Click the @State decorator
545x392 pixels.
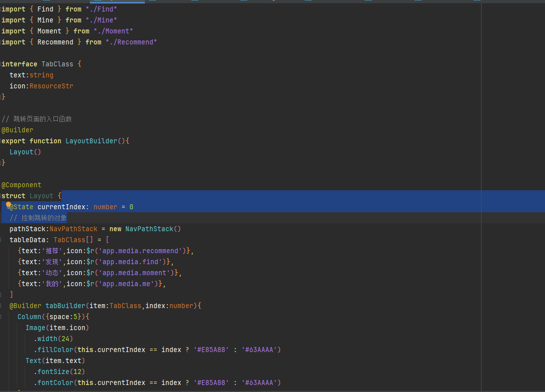pos(21,207)
